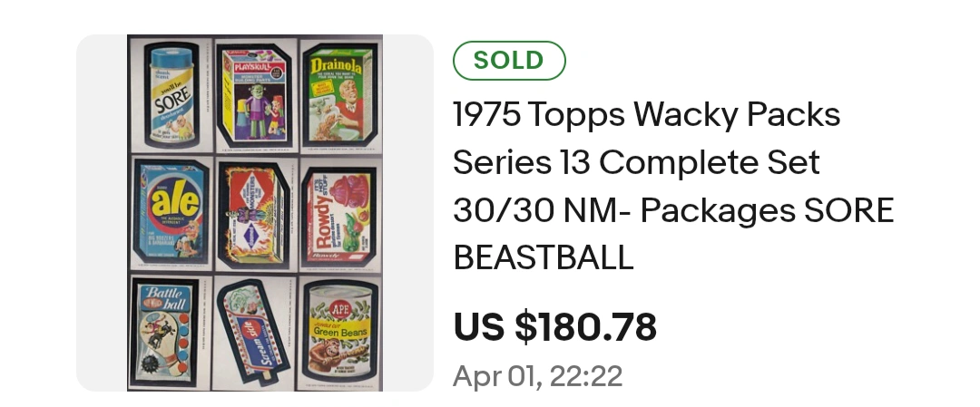Click gray margin left of listing image

pos(102,212)
